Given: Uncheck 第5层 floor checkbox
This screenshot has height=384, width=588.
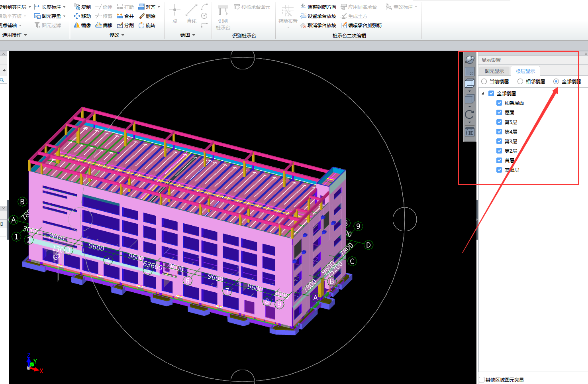Looking at the screenshot, I should 499,122.
